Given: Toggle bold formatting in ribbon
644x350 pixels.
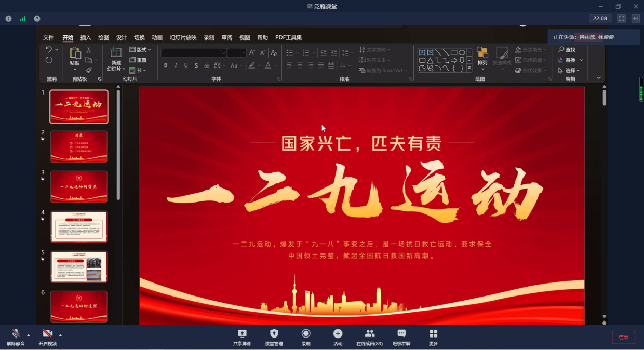Looking at the screenshot, I should [166, 65].
